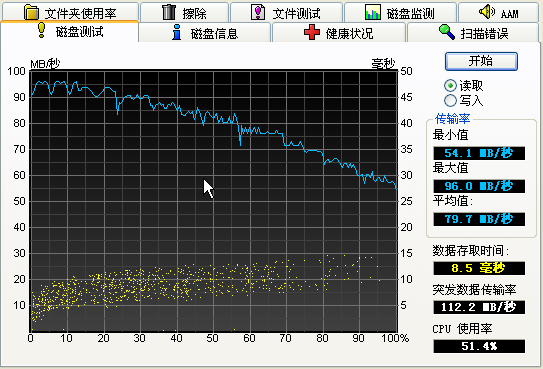The height and width of the screenshot is (369, 543).
Task: Click the speaker icon for AAM
Action: pyautogui.click(x=487, y=12)
